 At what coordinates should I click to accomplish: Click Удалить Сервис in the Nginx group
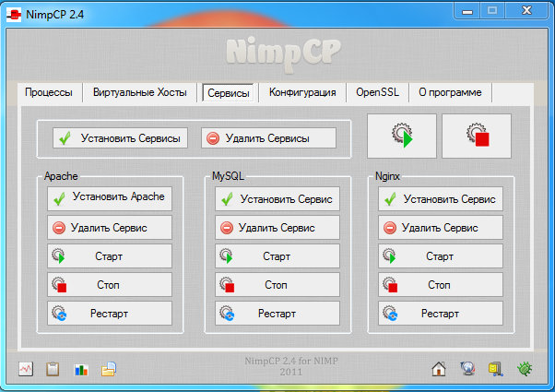(441, 228)
